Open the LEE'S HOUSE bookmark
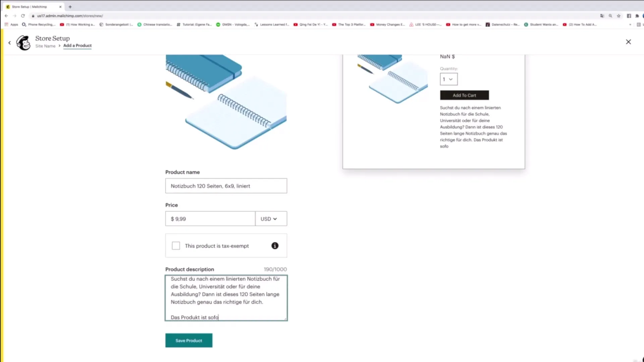 [x=425, y=24]
